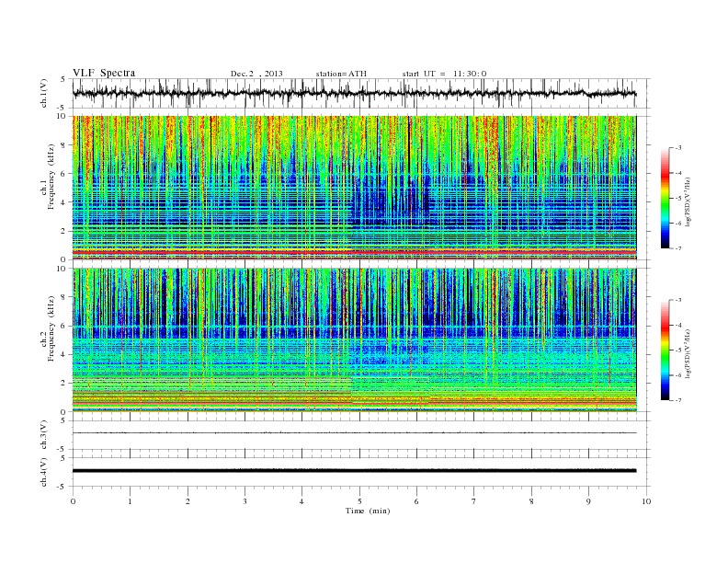Click the "start UT = 11:30:0" label
Viewport: 728px width, 563px height.
click(x=444, y=74)
